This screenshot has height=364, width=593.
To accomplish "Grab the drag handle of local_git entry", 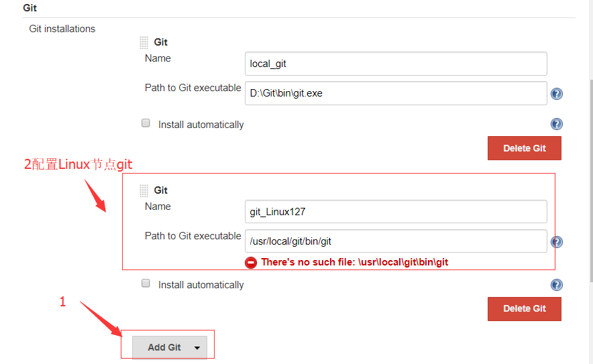I will [144, 42].
